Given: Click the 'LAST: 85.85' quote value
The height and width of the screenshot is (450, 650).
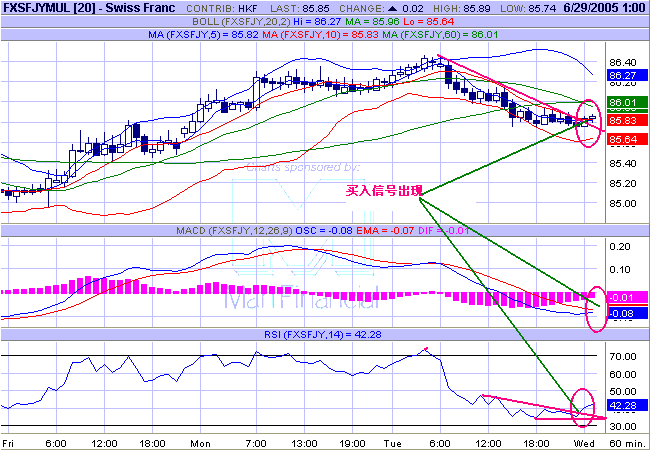Looking at the screenshot, I should (300, 8).
